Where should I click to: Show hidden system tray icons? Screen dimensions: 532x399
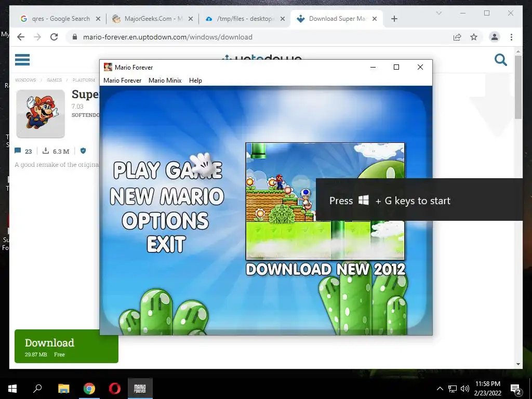click(440, 389)
